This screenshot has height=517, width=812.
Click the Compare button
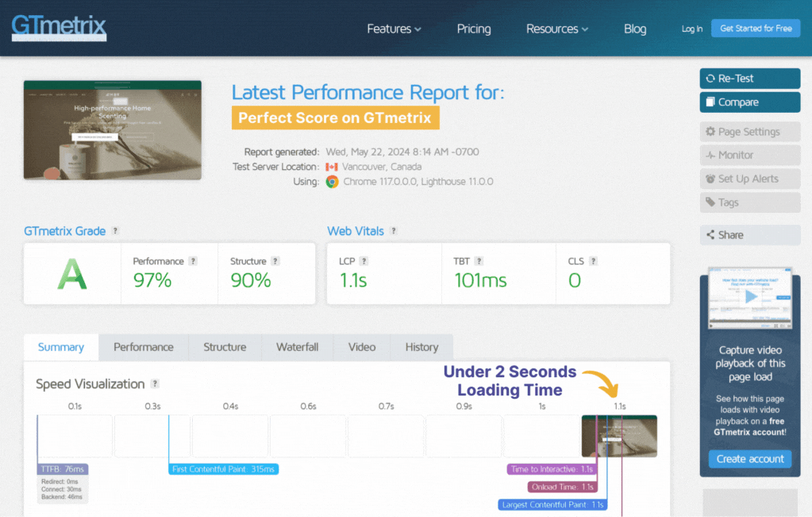tap(750, 102)
